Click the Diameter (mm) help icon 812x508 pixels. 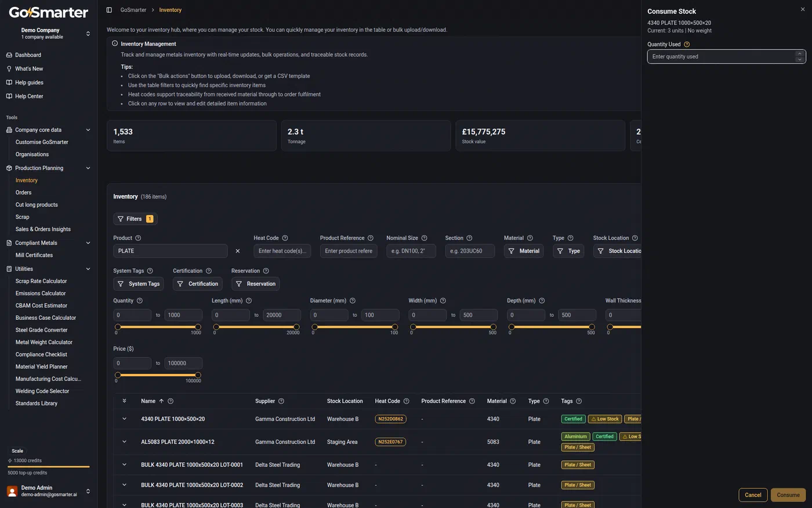click(352, 301)
